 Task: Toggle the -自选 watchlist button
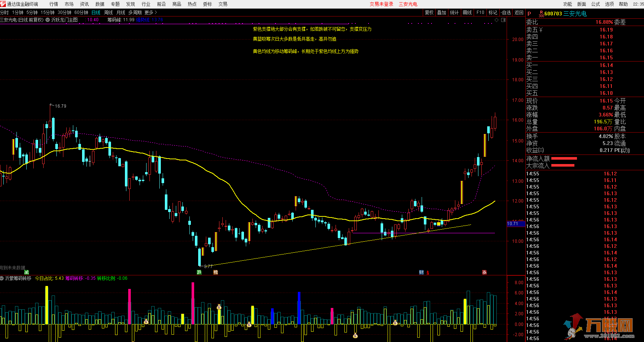pyautogui.click(x=506, y=12)
